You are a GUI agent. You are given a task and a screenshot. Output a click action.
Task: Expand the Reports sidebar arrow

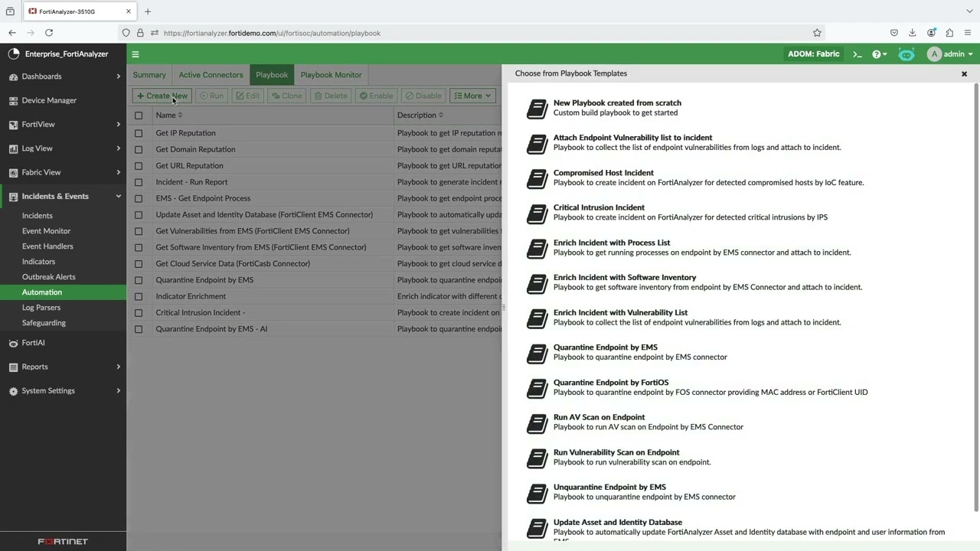coord(118,367)
